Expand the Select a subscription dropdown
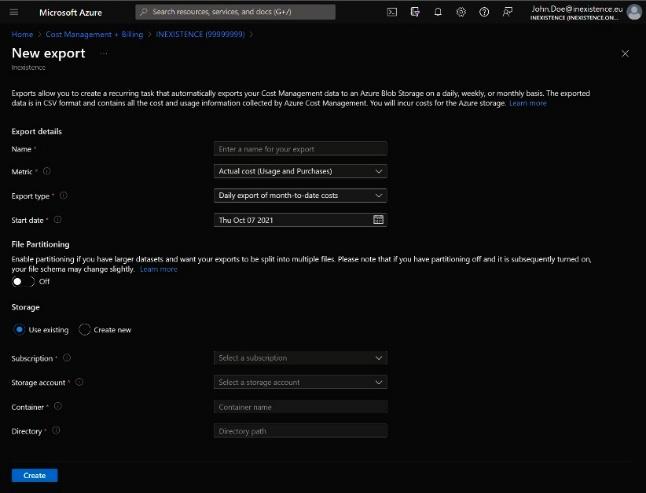This screenshot has height=493, width=646. 300,358
